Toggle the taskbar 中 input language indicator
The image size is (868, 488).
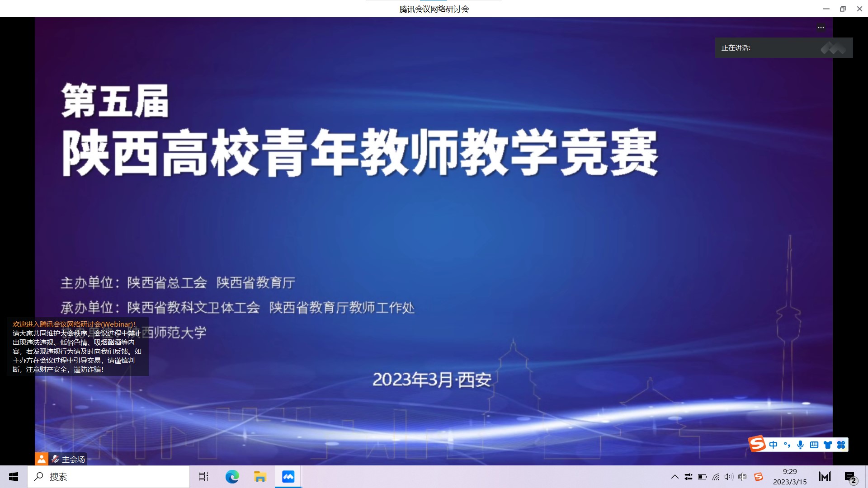click(x=742, y=477)
